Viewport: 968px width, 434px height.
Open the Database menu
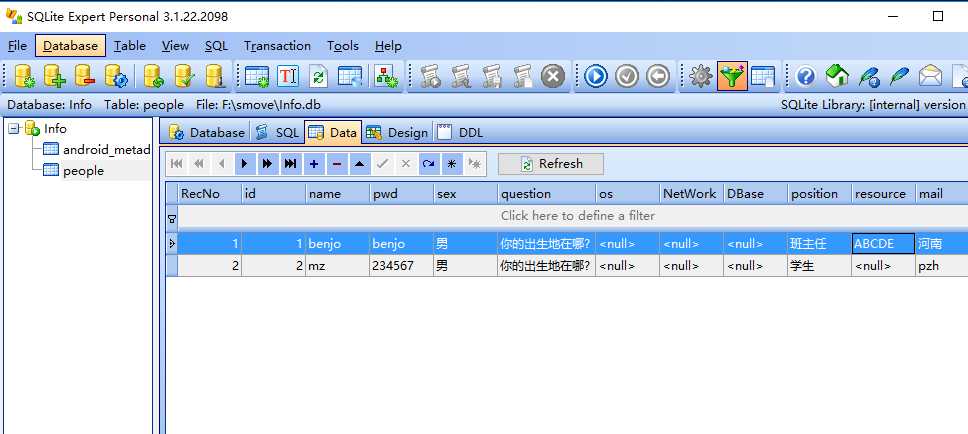tap(70, 46)
